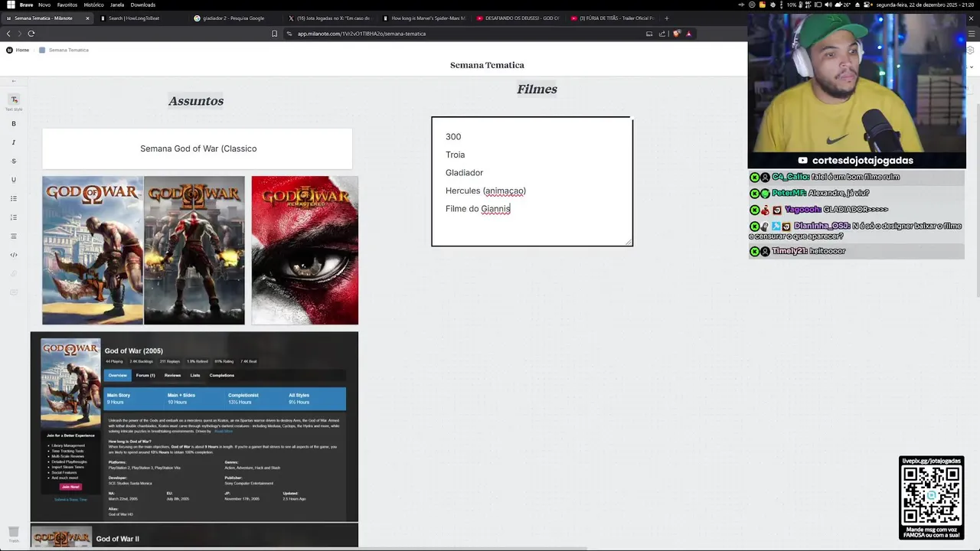Click the site settings icon in address bar
980x551 pixels.
(289, 34)
